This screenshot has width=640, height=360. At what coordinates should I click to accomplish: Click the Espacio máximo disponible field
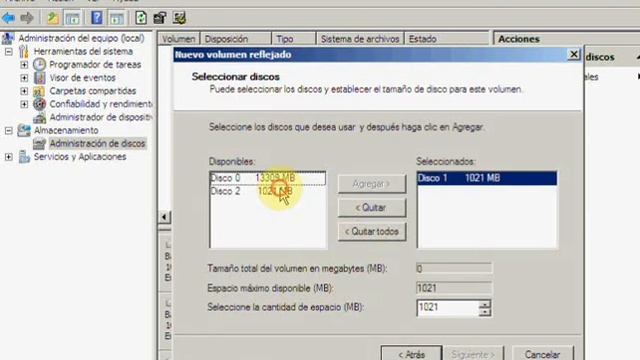pyautogui.click(x=454, y=288)
